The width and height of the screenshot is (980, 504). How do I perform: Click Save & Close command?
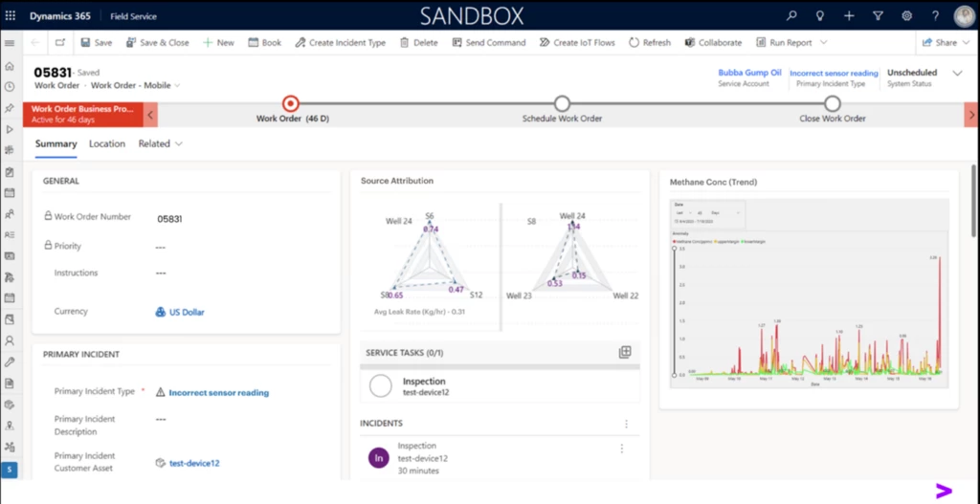pos(158,42)
